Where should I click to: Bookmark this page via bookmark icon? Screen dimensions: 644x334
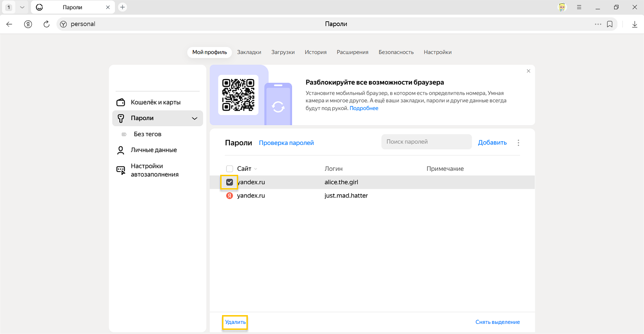tap(609, 24)
